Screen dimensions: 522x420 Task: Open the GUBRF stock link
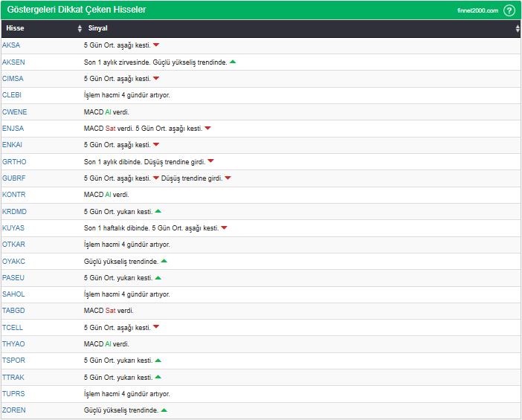[x=13, y=178]
